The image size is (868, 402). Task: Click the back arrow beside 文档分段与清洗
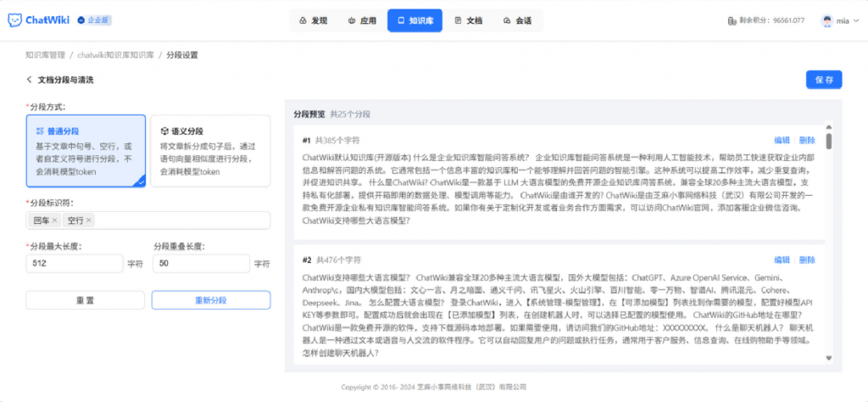(x=30, y=80)
